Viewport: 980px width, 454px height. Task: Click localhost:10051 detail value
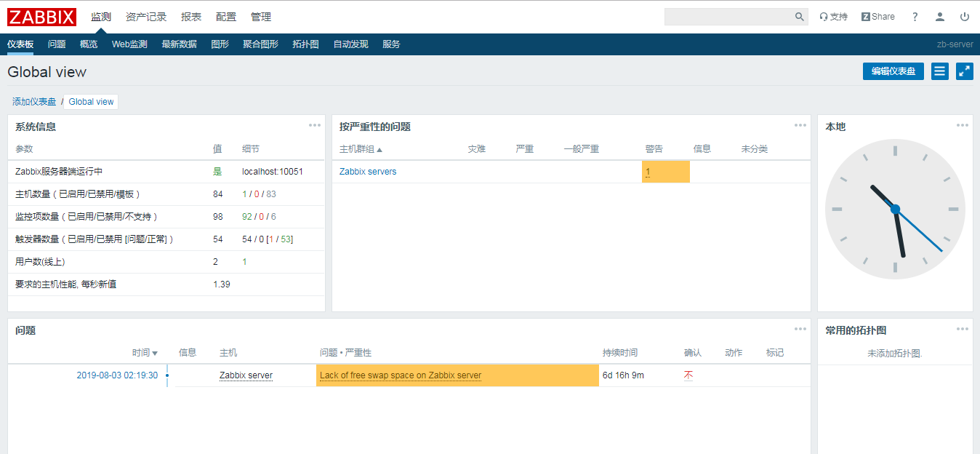[273, 172]
